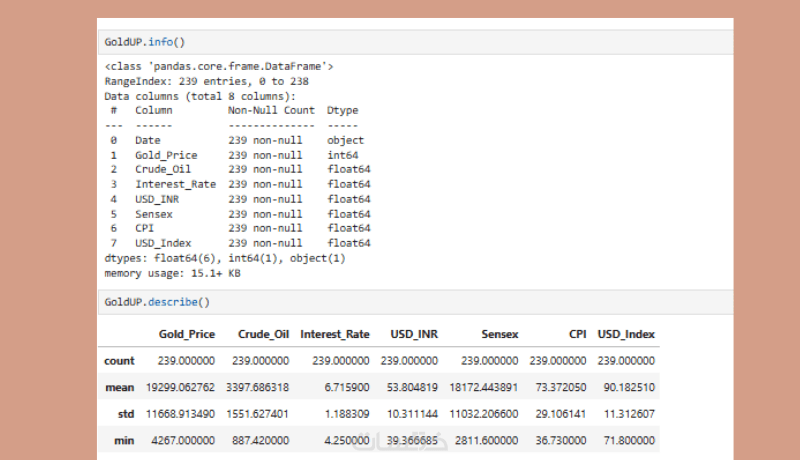This screenshot has width=800, height=460.
Task: Click the 'Gold_Price' row in info output
Action: point(237,155)
